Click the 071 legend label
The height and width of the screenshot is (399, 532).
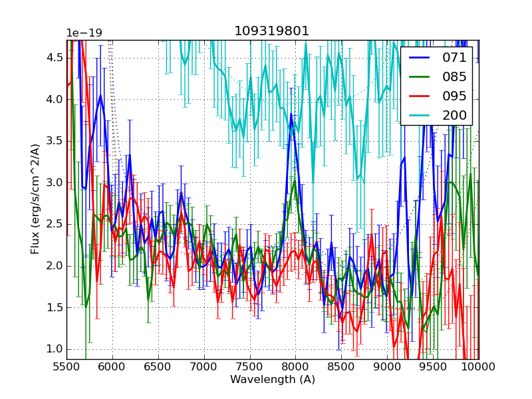[x=455, y=57]
